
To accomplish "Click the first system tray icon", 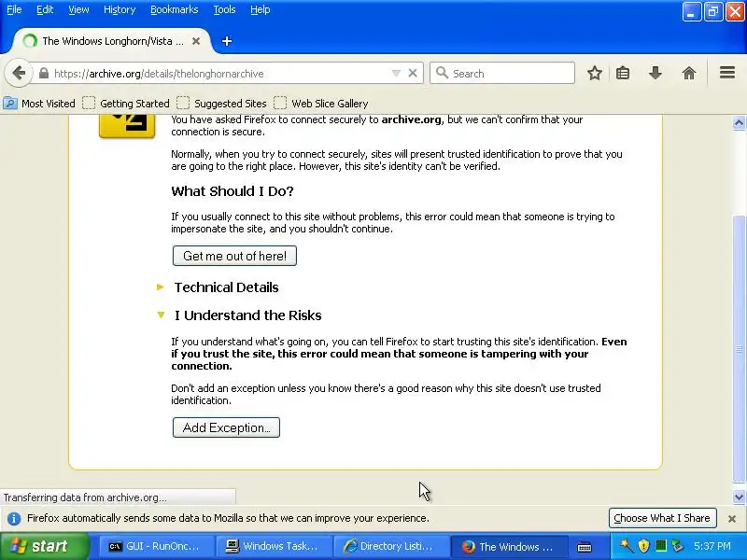I will click(627, 546).
